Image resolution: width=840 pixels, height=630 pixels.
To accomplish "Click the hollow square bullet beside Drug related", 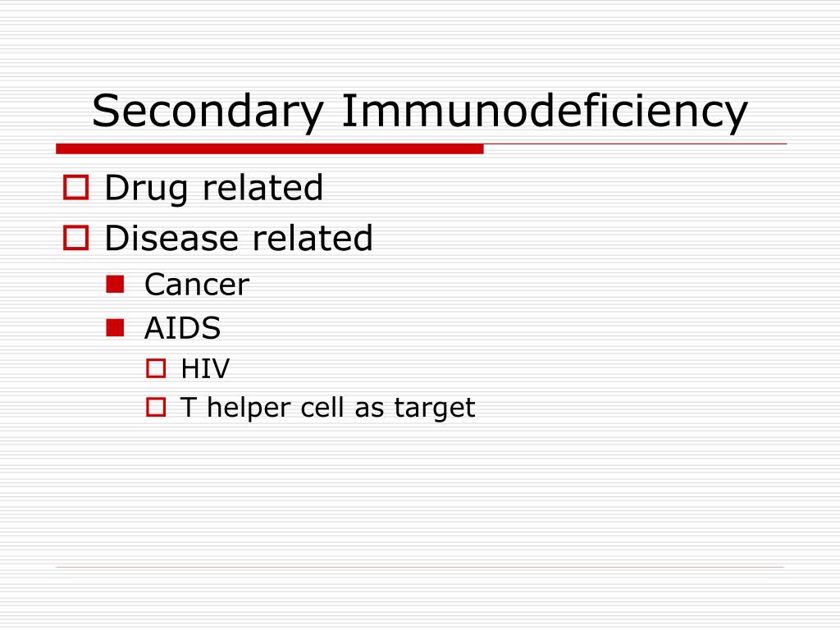I will coord(75,188).
